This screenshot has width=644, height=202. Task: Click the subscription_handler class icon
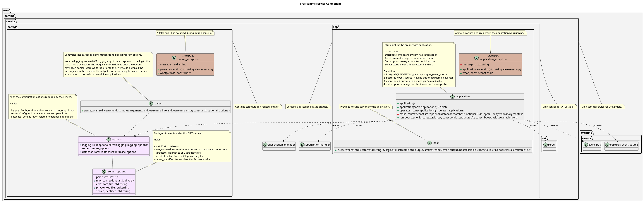(302, 145)
